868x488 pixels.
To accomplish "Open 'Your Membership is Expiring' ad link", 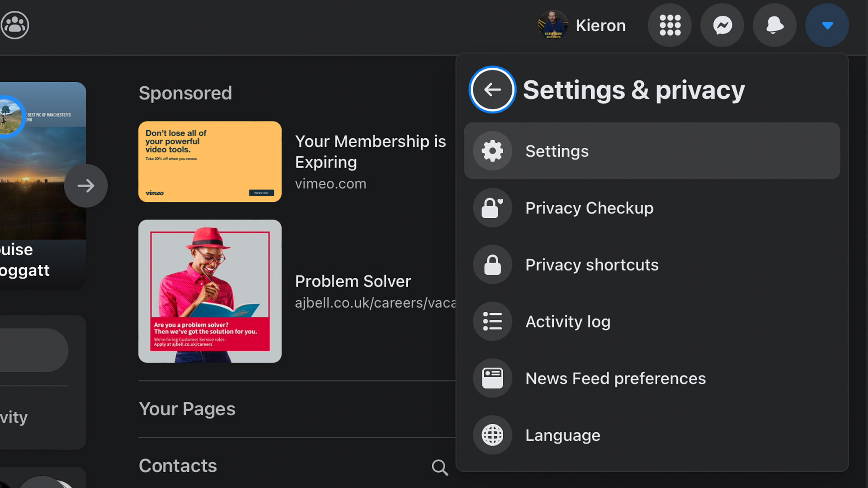I will [370, 151].
